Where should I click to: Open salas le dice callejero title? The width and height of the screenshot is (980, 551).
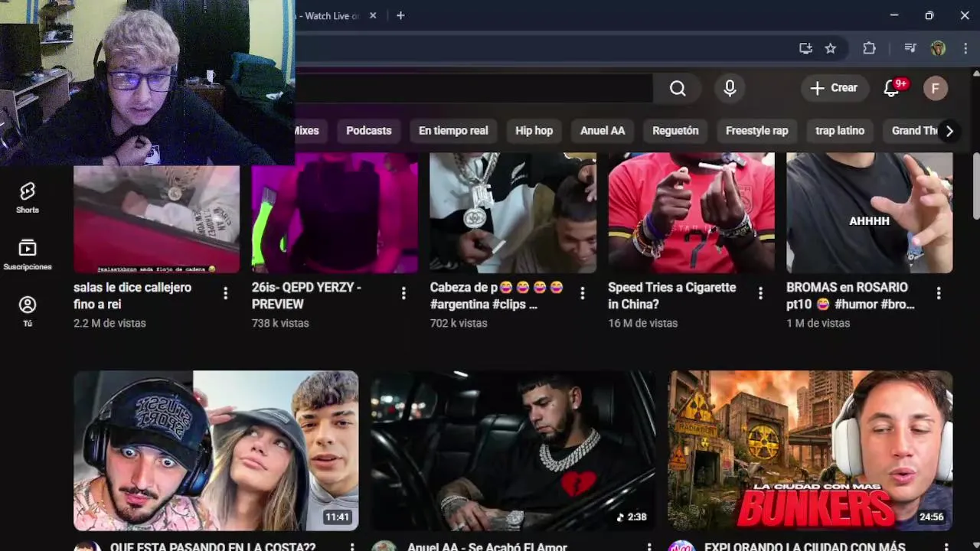tap(132, 295)
